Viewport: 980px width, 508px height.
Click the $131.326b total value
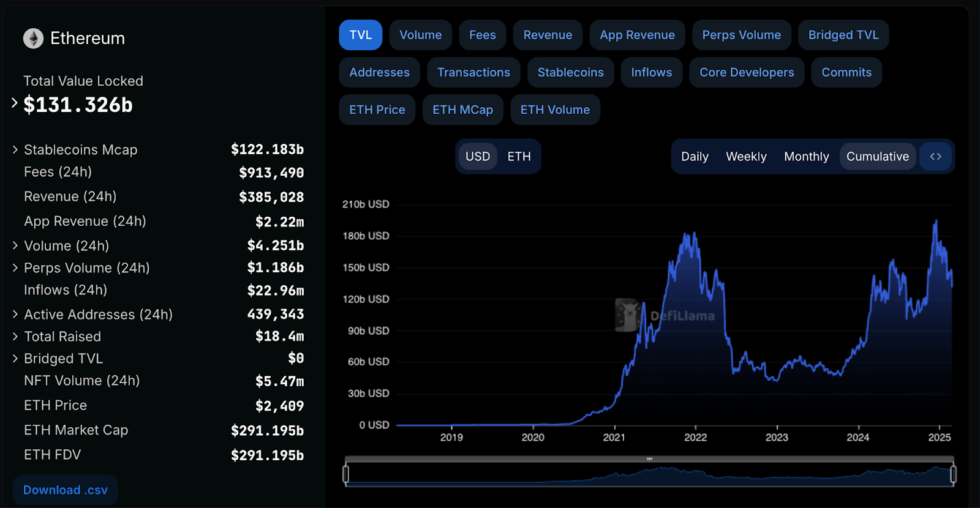pyautogui.click(x=78, y=105)
